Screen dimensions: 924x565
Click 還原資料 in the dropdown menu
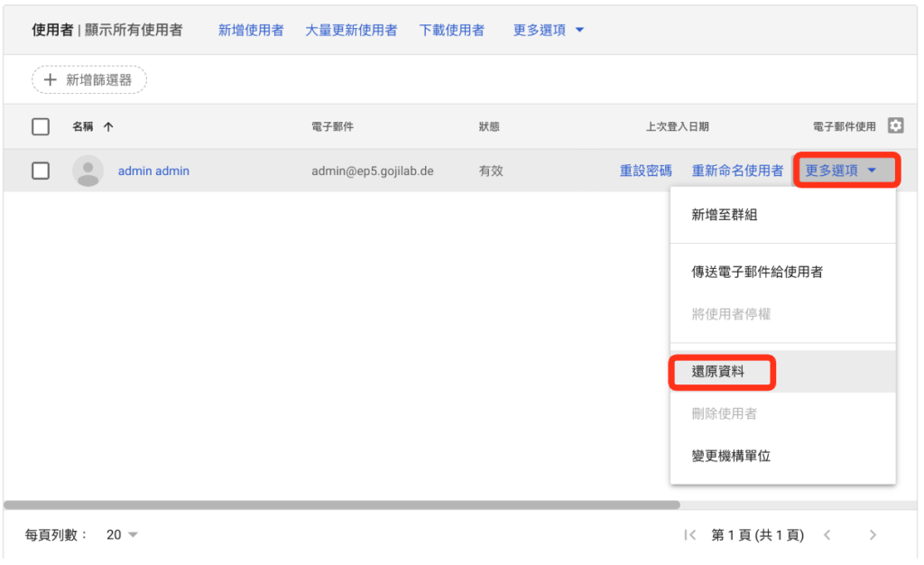pyautogui.click(x=782, y=372)
